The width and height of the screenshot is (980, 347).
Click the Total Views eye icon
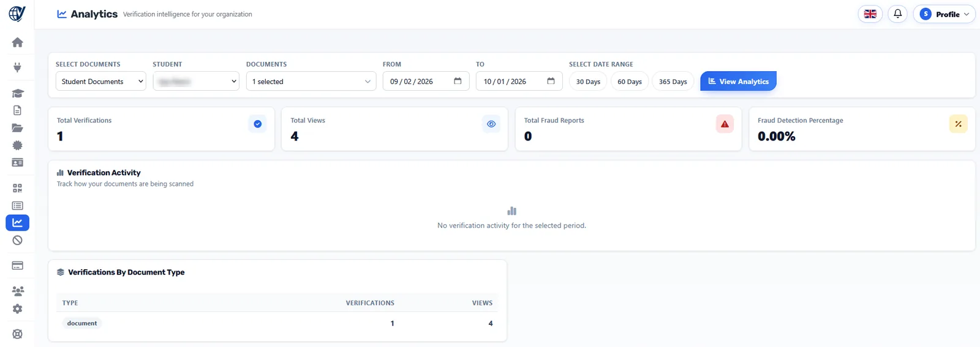pyautogui.click(x=491, y=124)
